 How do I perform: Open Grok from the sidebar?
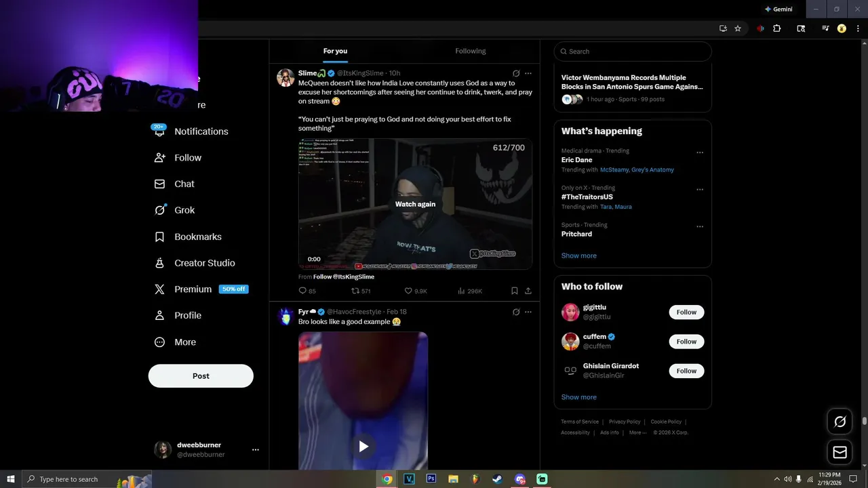coord(176,210)
